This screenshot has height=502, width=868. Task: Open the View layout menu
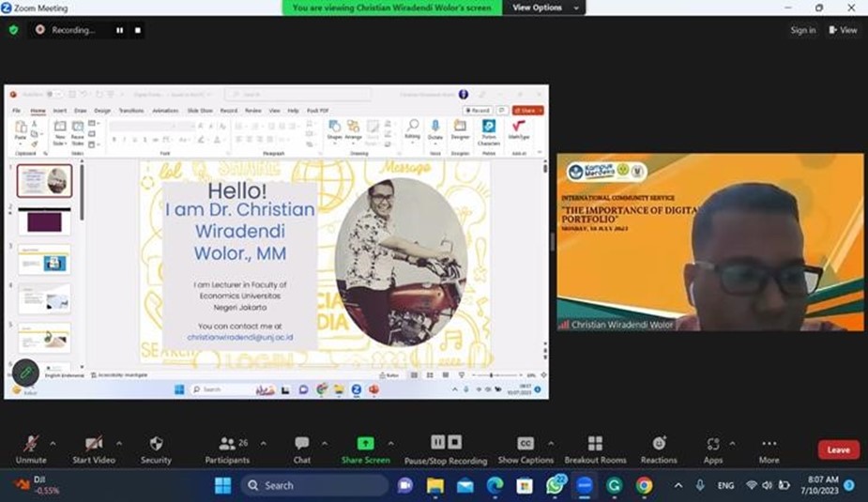(x=843, y=30)
